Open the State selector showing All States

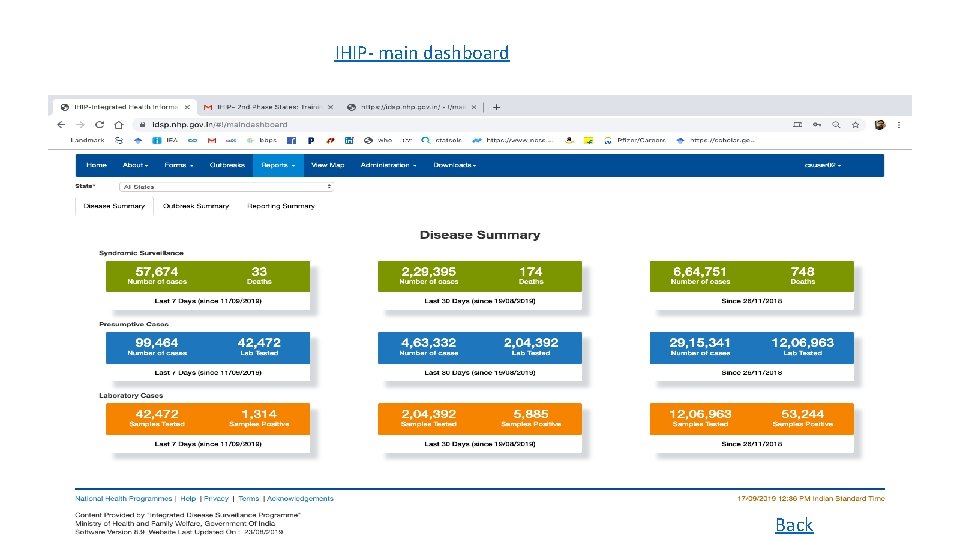[x=227, y=187]
